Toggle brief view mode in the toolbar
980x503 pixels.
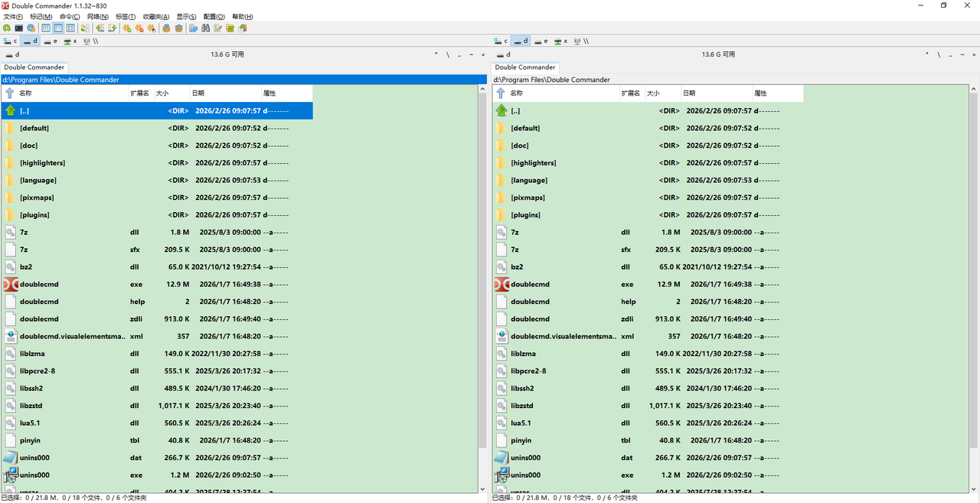(47, 28)
